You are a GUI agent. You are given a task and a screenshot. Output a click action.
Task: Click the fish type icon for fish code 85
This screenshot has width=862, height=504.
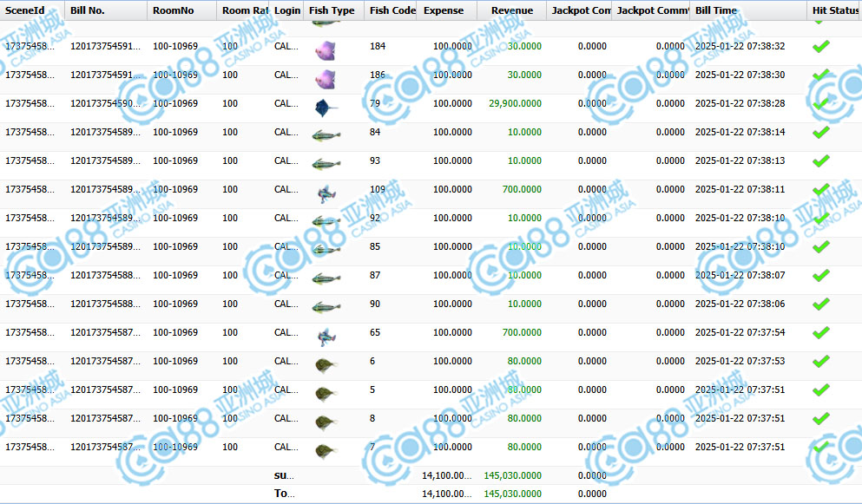[x=326, y=250]
